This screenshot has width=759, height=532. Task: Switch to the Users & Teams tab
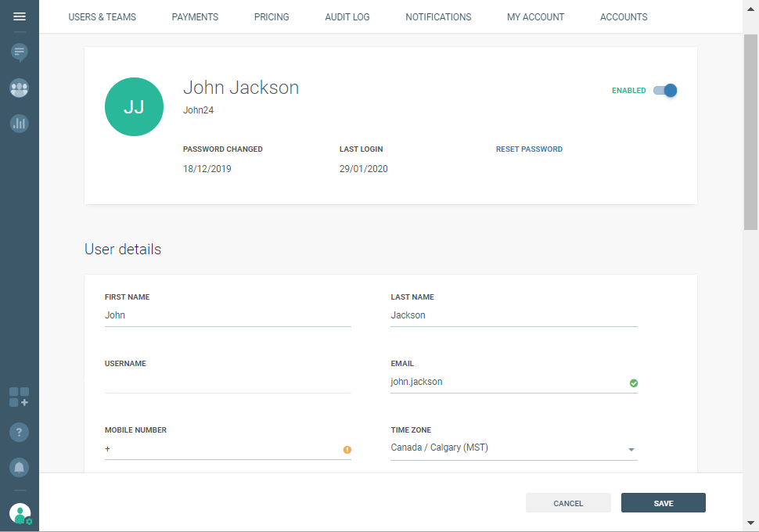tap(102, 17)
